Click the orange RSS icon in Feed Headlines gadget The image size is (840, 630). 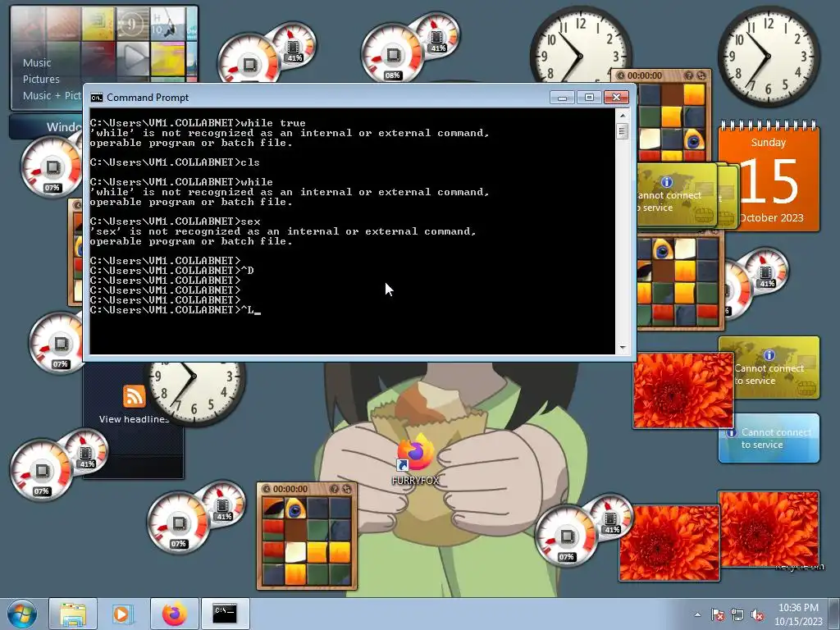[x=134, y=396]
